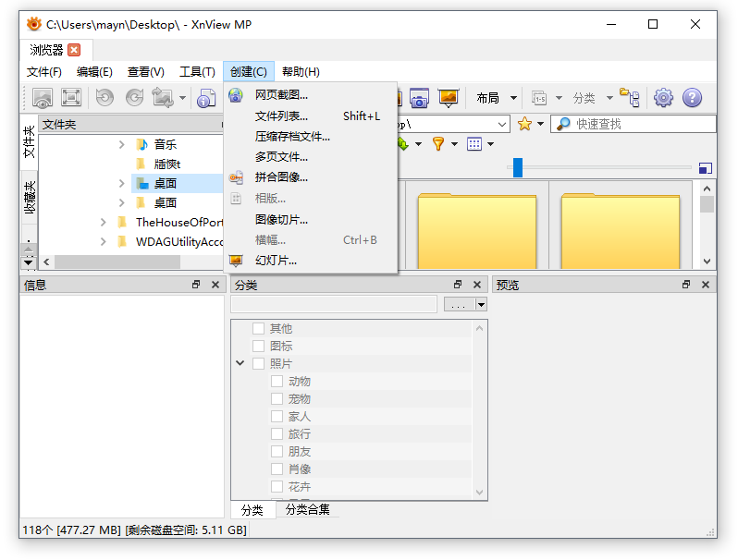
Task: Choose 拼合图像... menu entry
Action: click(x=311, y=177)
